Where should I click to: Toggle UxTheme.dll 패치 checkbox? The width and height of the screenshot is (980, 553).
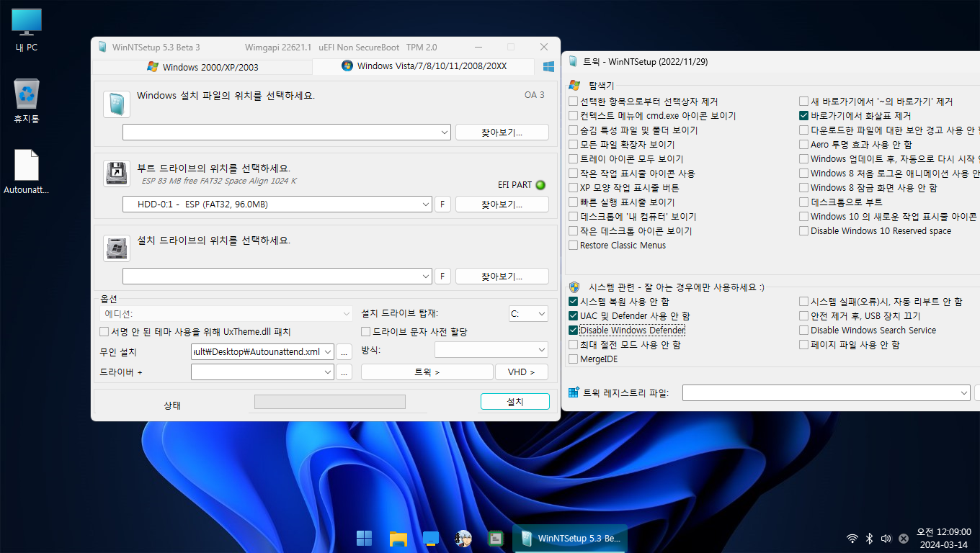point(104,332)
